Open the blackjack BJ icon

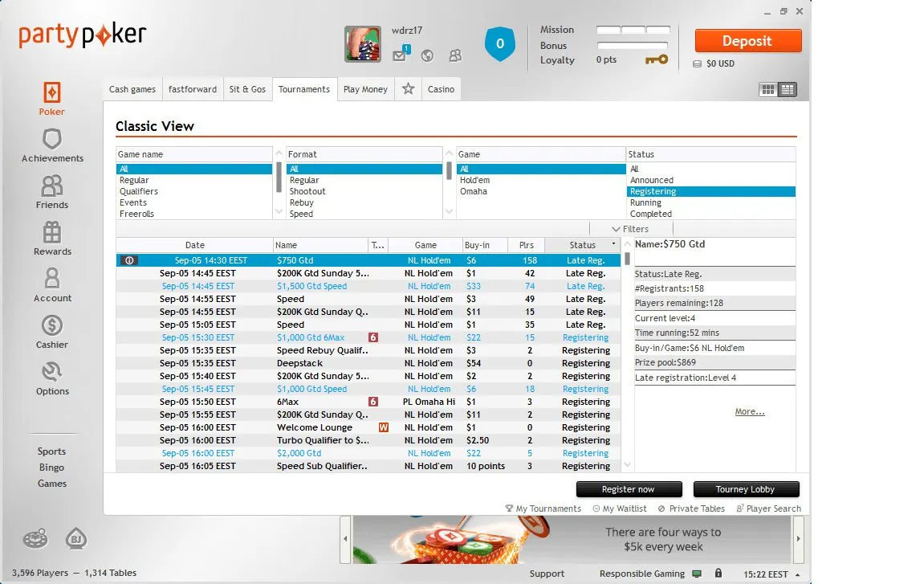(x=76, y=538)
